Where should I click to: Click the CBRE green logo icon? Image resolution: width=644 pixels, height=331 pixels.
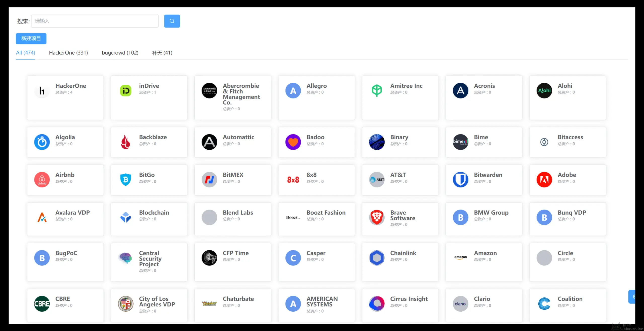coord(42,304)
